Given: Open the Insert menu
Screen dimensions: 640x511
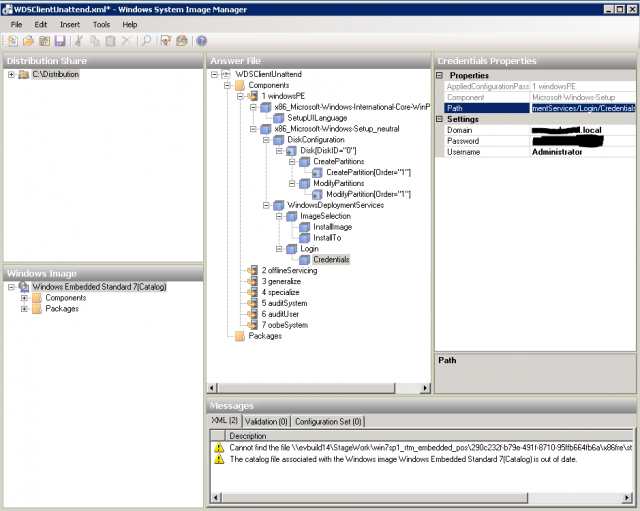Looking at the screenshot, I should click(x=70, y=24).
